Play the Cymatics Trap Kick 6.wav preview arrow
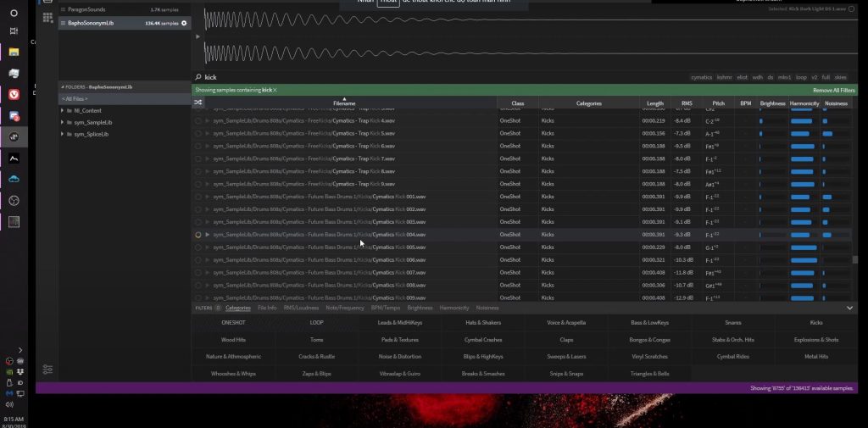This screenshot has width=868, height=428. coord(208,146)
